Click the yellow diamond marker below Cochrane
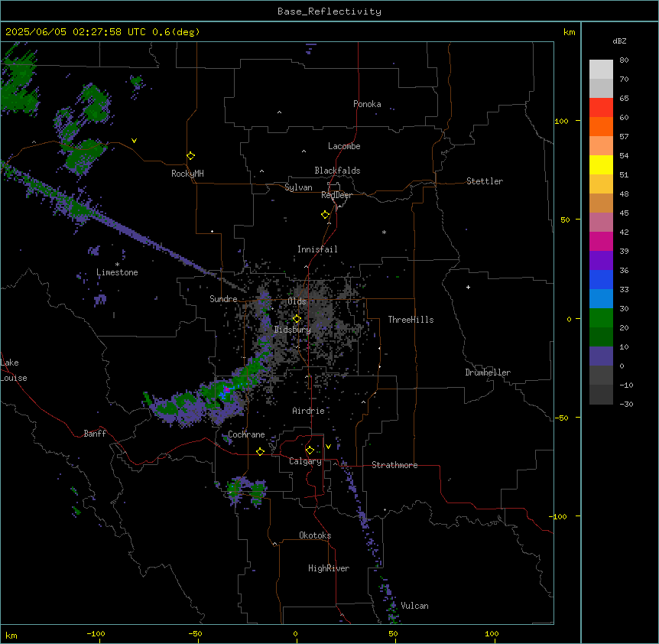659x644 pixels. pyautogui.click(x=260, y=452)
